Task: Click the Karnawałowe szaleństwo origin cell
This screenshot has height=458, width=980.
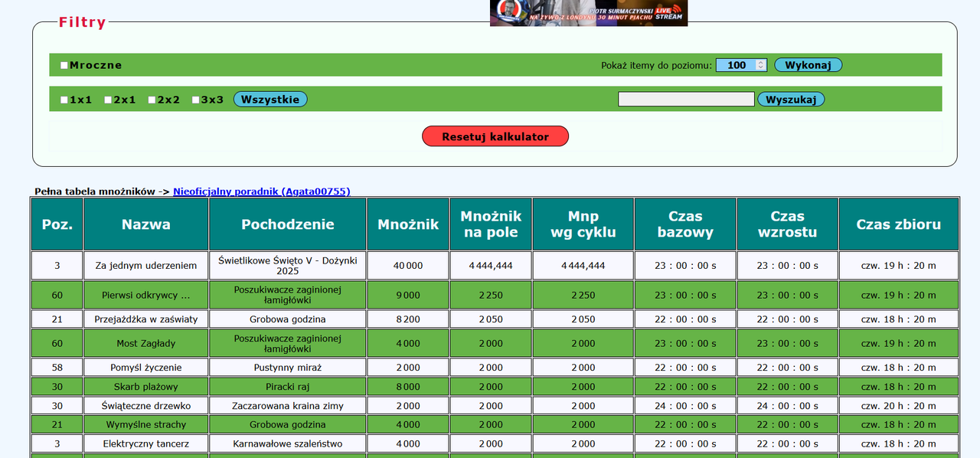Action: click(288, 443)
